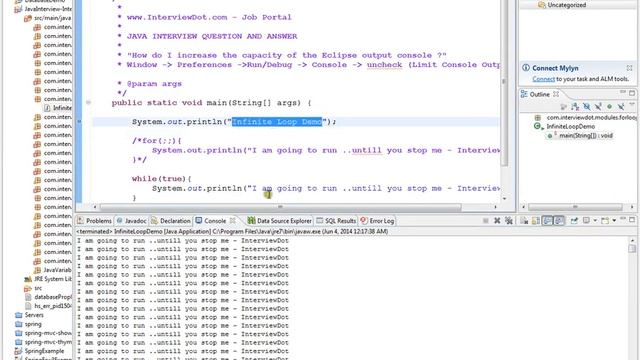The width and height of the screenshot is (640, 360).
Task: Click the Console's vertical scrollbar thumb
Action: click(x=632, y=248)
